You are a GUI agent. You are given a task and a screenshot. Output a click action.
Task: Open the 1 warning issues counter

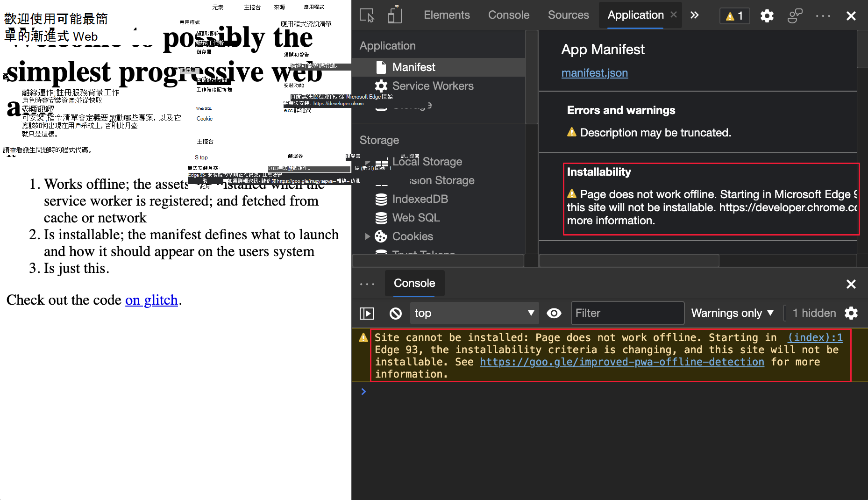pos(734,16)
